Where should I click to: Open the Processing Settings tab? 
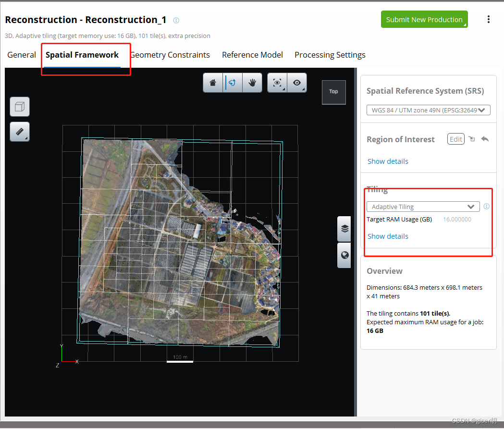(x=330, y=55)
